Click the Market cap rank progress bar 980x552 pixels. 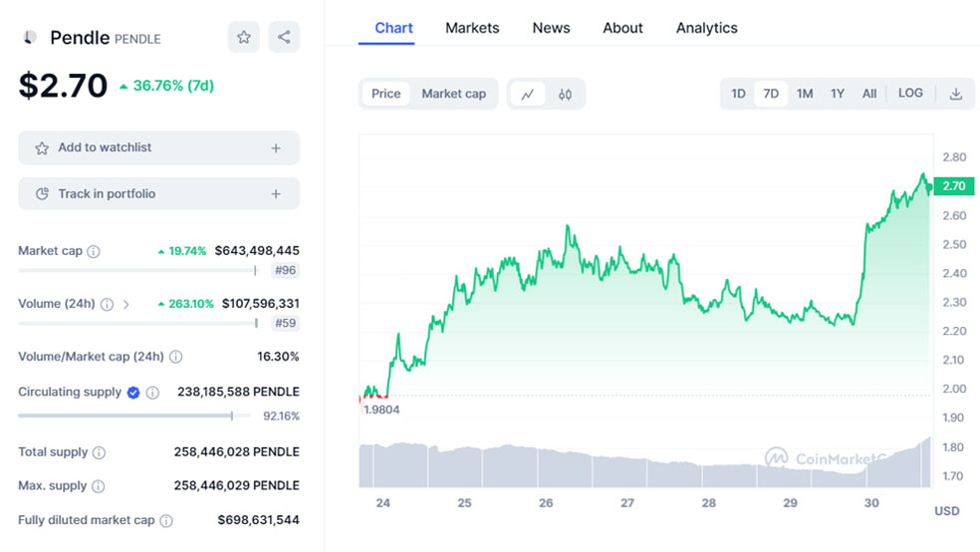(137, 271)
